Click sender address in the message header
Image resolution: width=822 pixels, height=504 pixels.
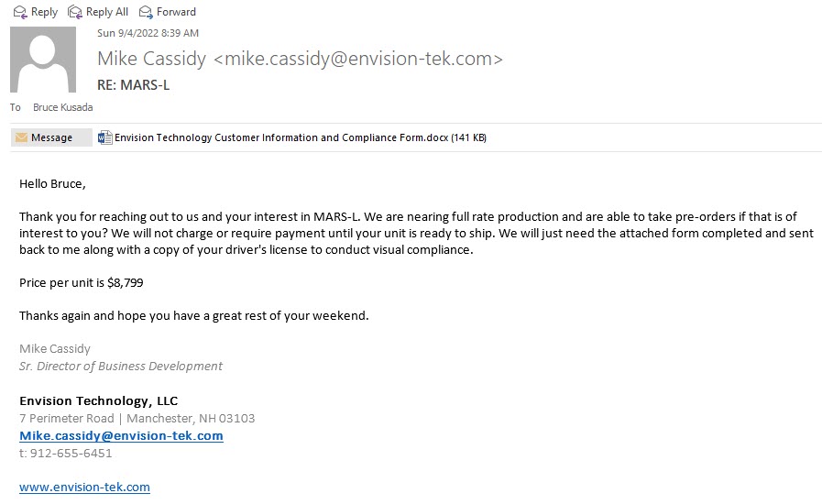point(357,59)
